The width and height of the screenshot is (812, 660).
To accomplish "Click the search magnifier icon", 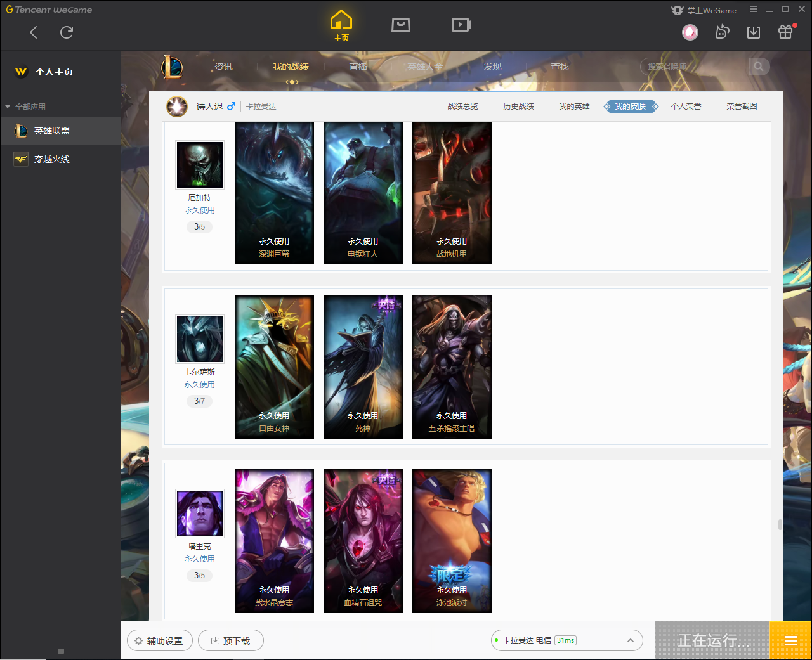I will click(759, 67).
